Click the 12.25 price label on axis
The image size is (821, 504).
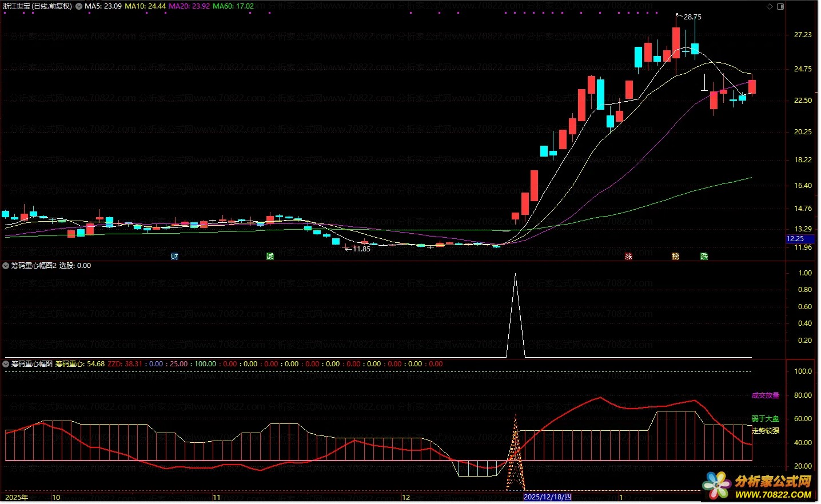pos(795,239)
